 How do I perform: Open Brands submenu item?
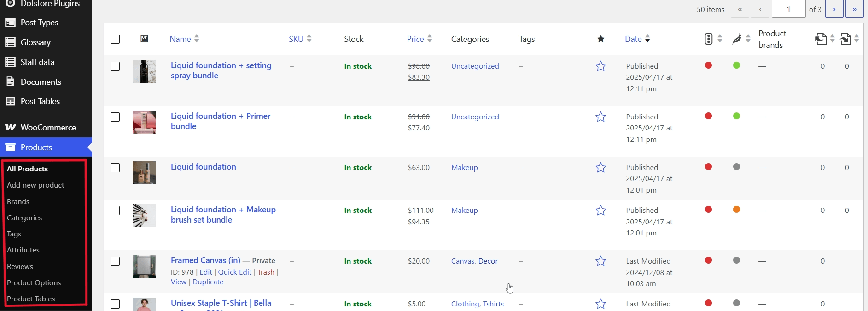point(18,202)
